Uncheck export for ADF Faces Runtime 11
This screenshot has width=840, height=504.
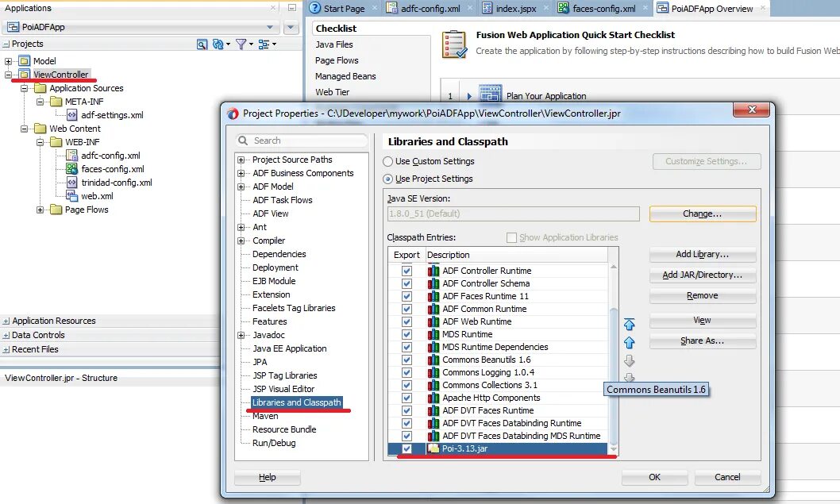(x=407, y=296)
